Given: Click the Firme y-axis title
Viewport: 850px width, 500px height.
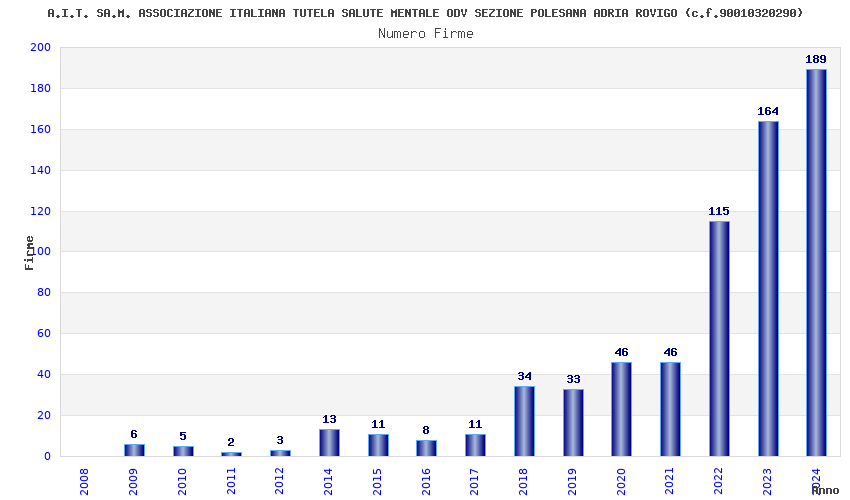Looking at the screenshot, I should tap(29, 253).
